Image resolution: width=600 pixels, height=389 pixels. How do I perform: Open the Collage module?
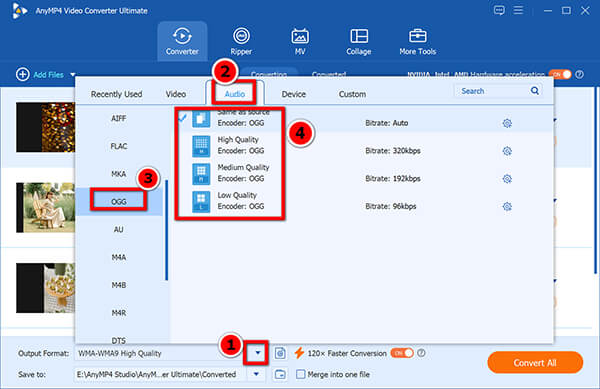tap(359, 41)
